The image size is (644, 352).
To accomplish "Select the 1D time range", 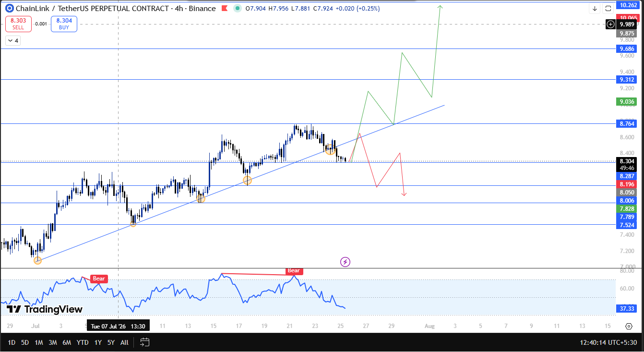I will [x=12, y=342].
